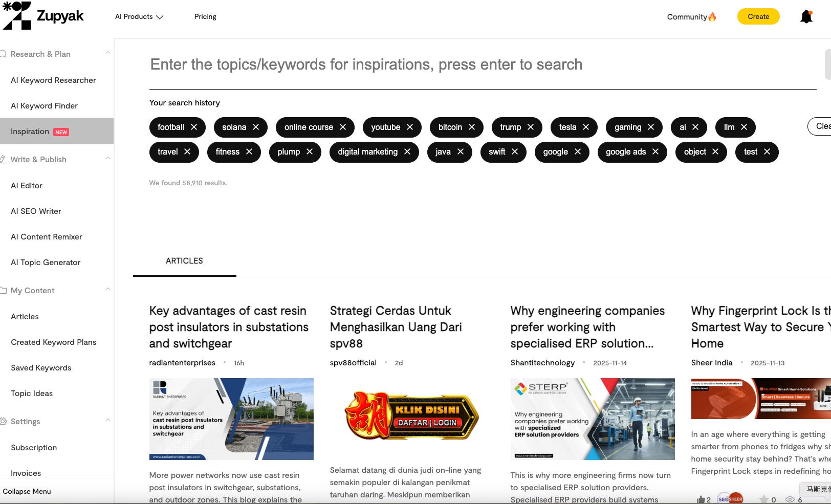Click Collapse Menu

click(27, 491)
